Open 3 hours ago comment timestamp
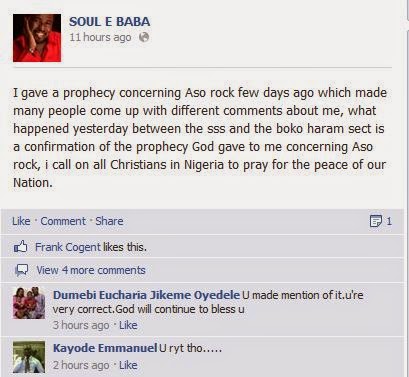 [81, 325]
